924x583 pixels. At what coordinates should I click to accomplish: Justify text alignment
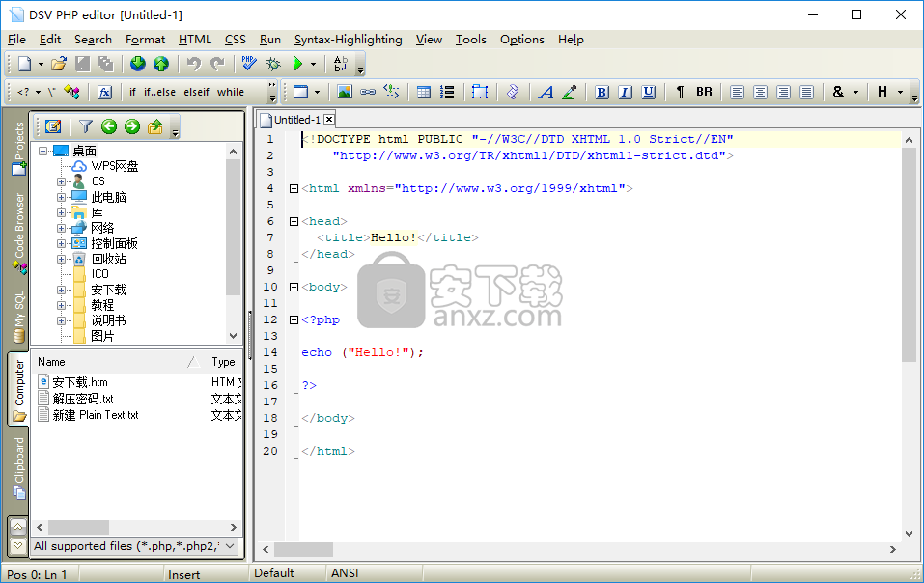point(807,92)
